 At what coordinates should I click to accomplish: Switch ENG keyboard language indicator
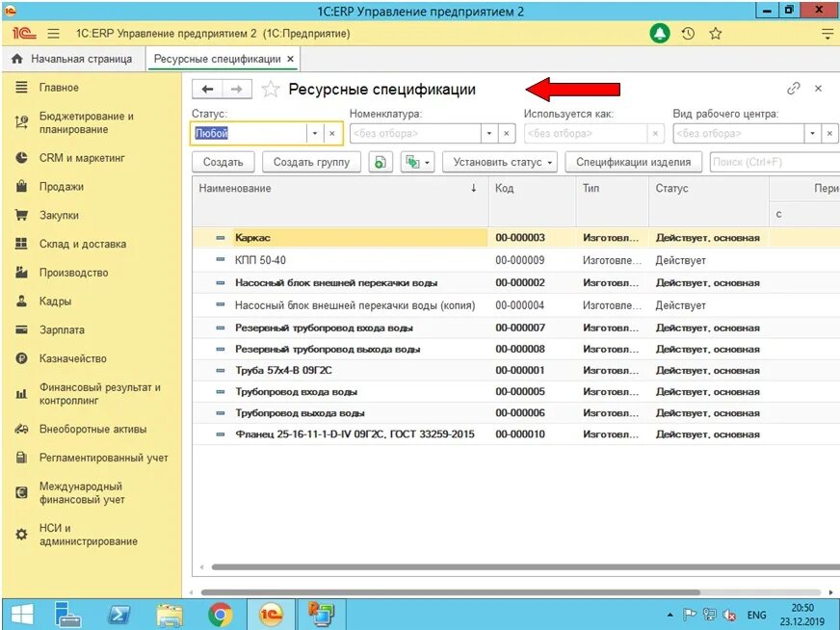click(756, 615)
